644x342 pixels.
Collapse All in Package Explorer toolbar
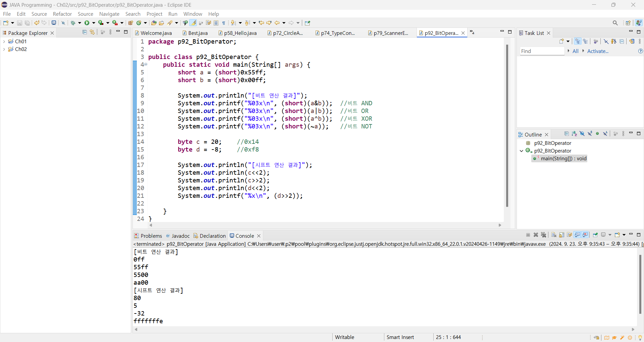(x=85, y=32)
